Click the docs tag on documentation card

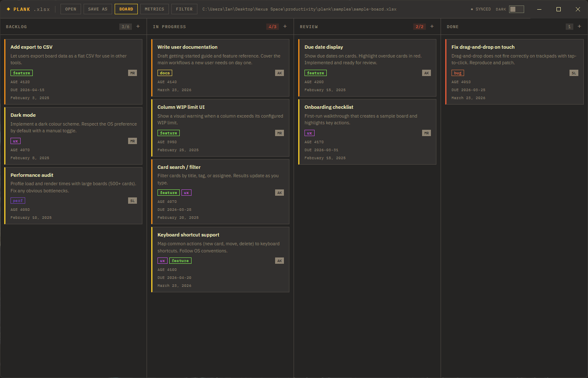[x=165, y=73]
